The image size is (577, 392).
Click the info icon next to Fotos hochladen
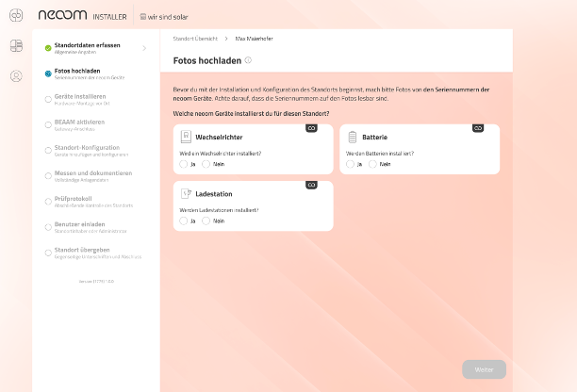(x=248, y=60)
